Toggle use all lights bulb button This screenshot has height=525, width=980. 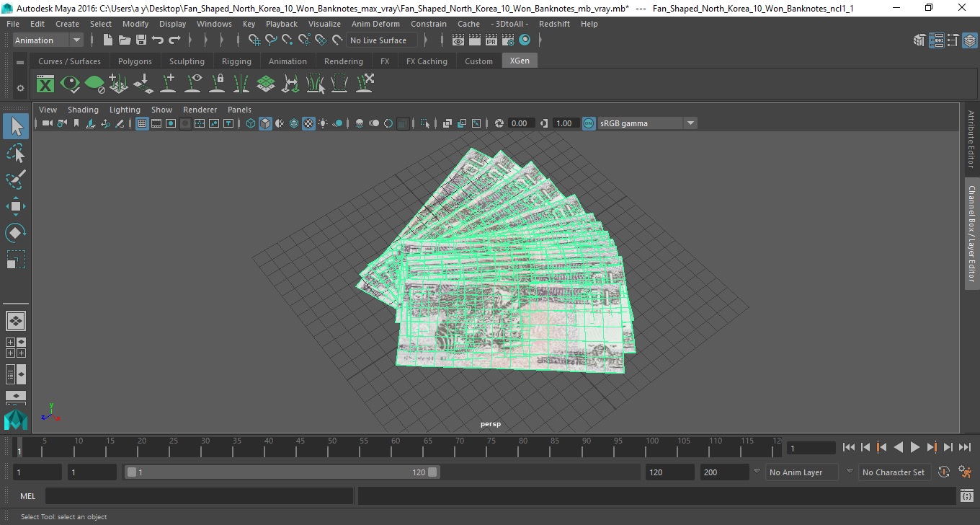[323, 123]
